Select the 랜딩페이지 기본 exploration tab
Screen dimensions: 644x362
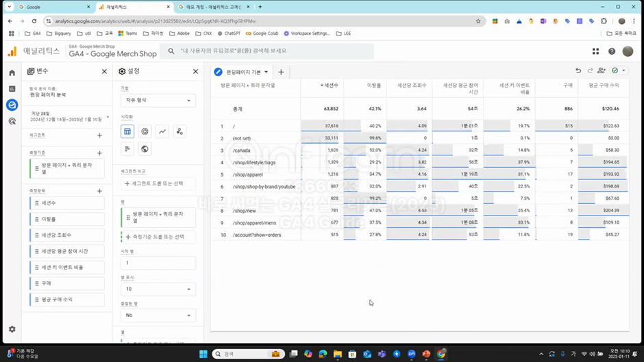pyautogui.click(x=240, y=72)
